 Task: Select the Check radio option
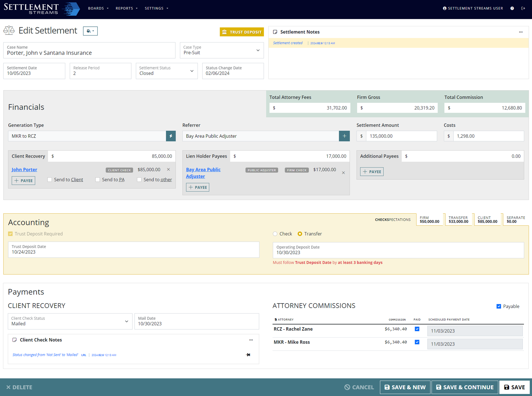point(275,234)
